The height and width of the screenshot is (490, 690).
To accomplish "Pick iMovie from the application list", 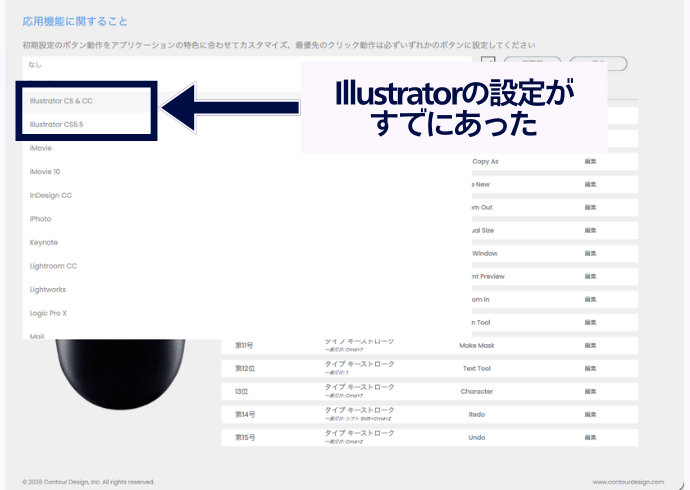I will pyautogui.click(x=41, y=148).
